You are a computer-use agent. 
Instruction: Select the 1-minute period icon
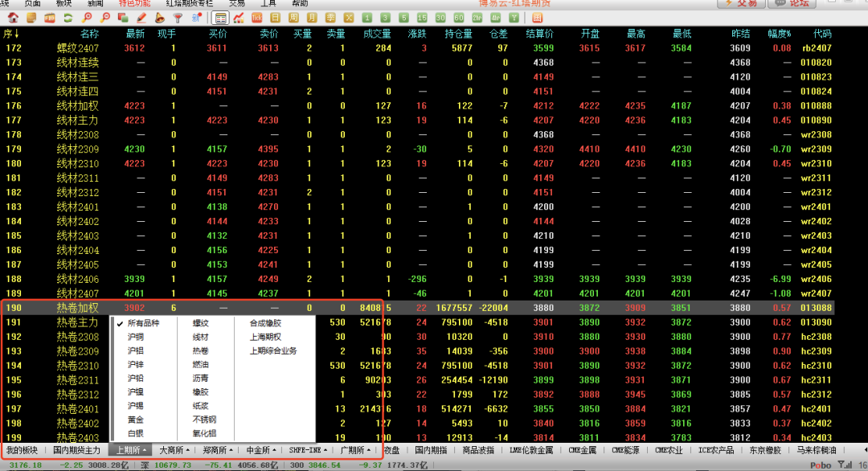(366, 18)
